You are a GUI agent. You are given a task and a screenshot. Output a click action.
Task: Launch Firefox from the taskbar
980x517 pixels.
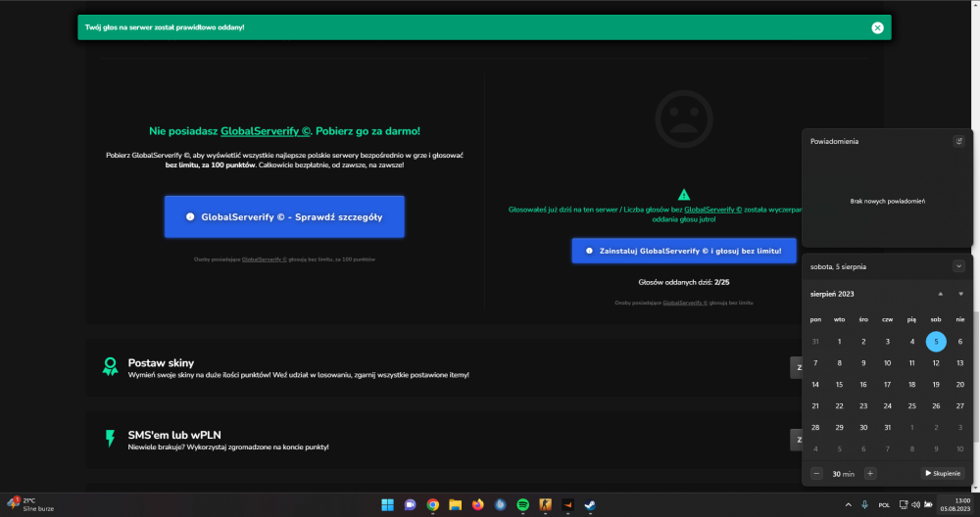pos(478,504)
